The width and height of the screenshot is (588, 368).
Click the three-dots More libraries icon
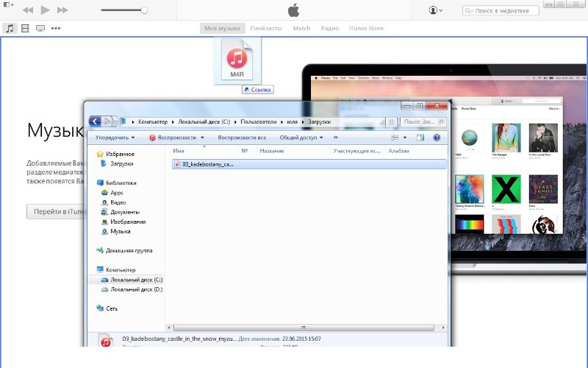pos(56,28)
